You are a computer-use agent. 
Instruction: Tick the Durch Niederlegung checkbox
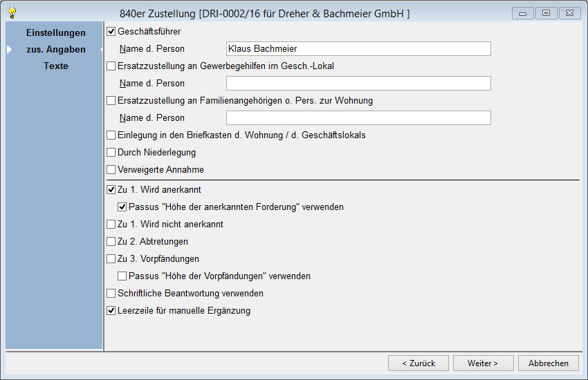pos(111,152)
